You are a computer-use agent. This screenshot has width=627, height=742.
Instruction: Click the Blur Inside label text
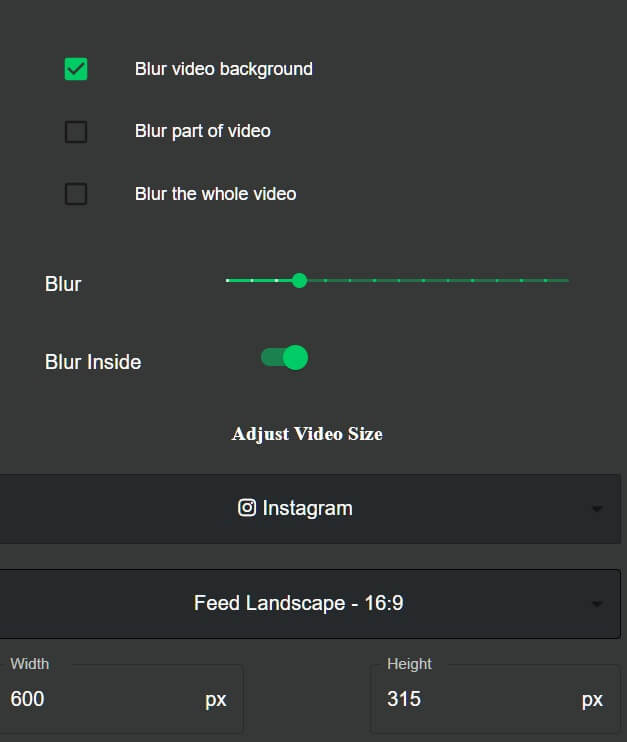[93, 362]
